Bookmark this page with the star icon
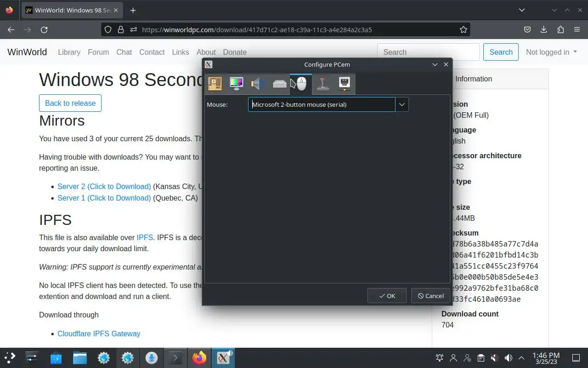 464,29
